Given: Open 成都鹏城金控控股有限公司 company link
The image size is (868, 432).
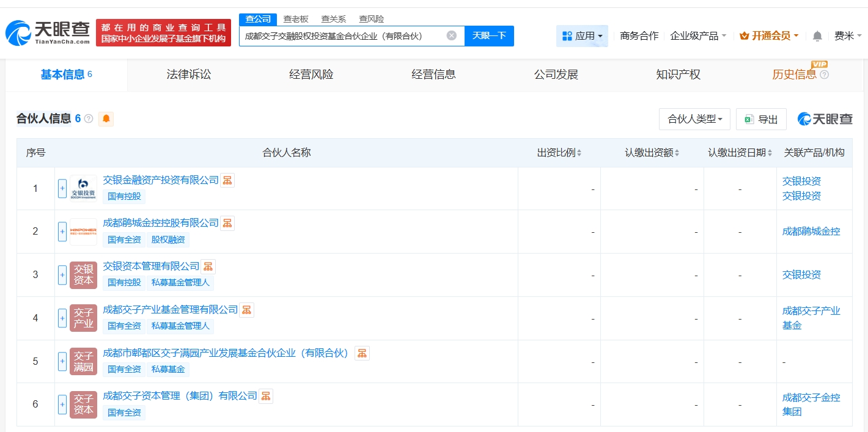Looking at the screenshot, I should click(x=161, y=223).
